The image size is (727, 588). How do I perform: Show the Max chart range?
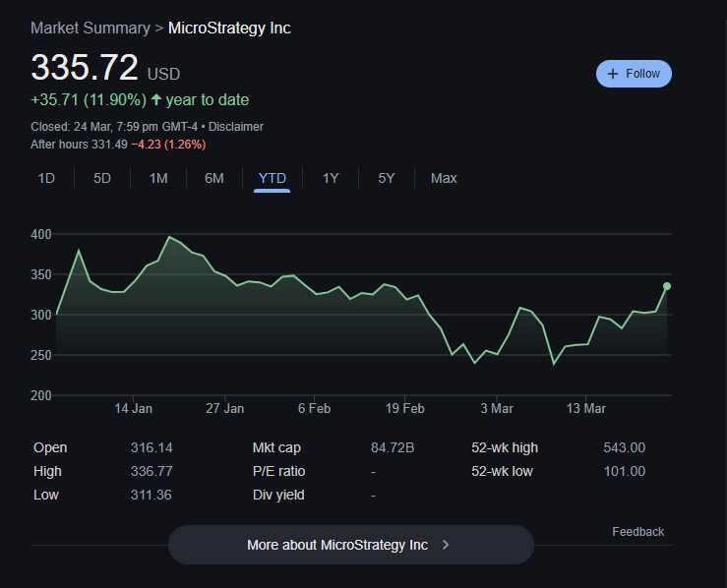point(444,178)
